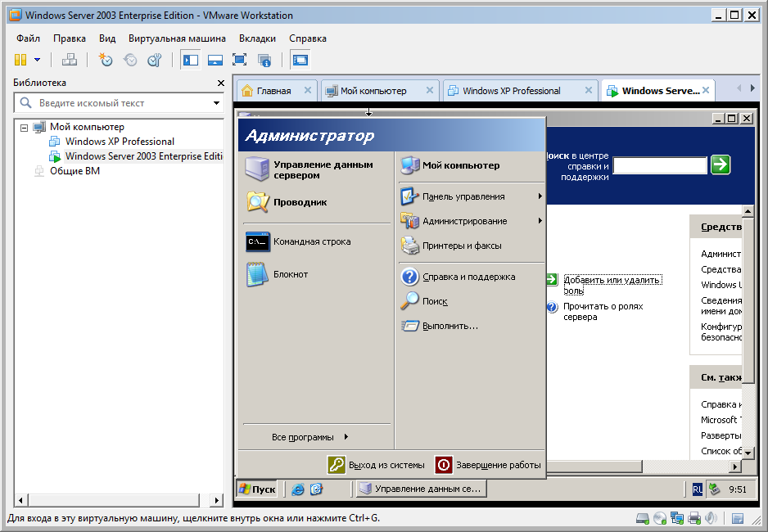This screenshot has width=768, height=532.
Task: Open the Выполнить... dialog
Action: point(471,326)
